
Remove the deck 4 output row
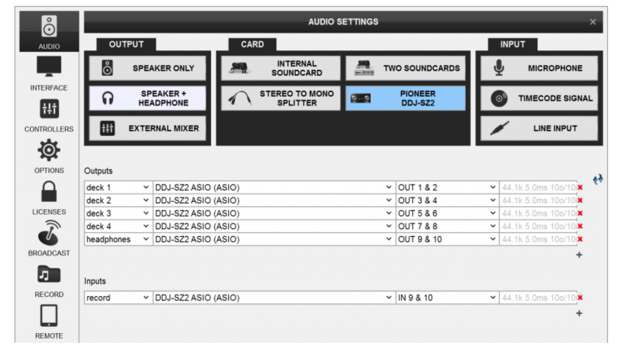click(580, 226)
